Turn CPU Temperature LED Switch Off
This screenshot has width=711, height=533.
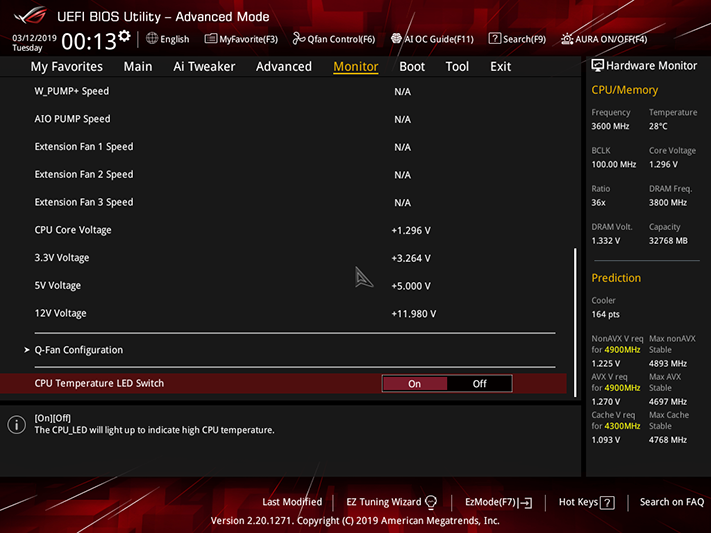click(x=479, y=384)
